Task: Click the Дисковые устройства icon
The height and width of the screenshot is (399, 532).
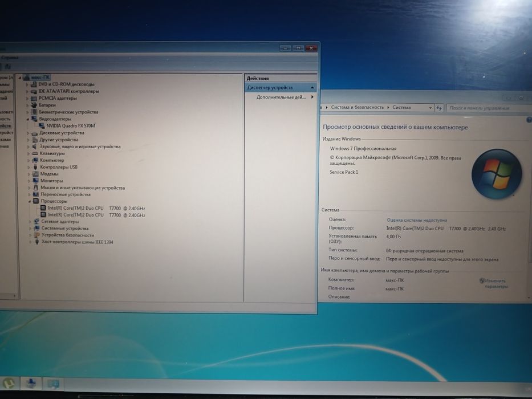Action: tap(35, 133)
